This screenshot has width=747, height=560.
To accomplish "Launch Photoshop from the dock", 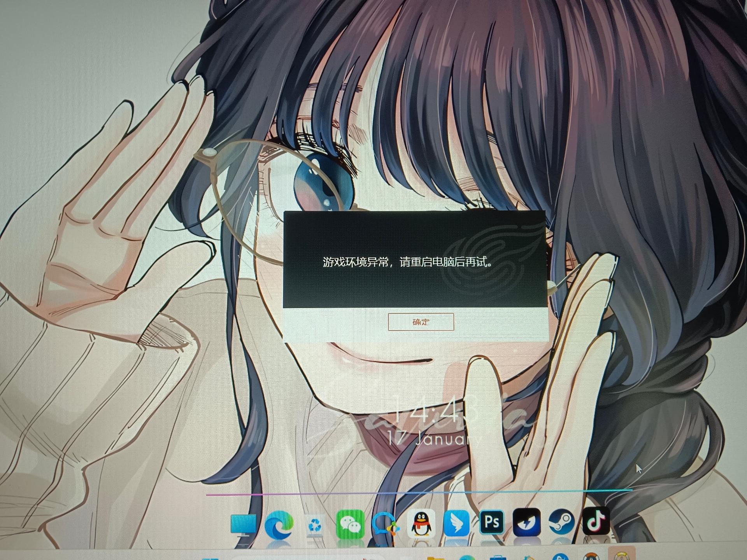I will tap(491, 521).
